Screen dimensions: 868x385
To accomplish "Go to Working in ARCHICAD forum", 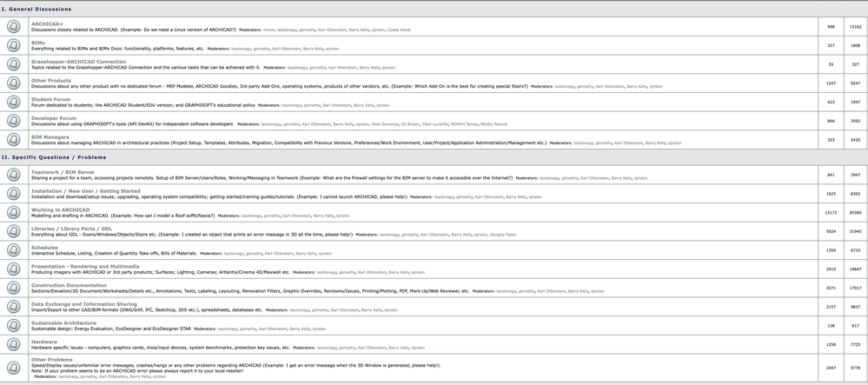I will [60, 210].
